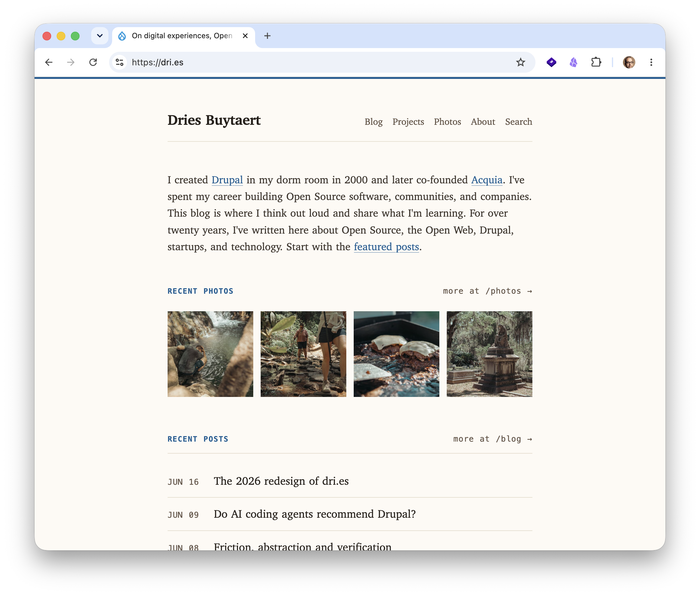Click 'more at /blog' link
The height and width of the screenshot is (596, 700).
tap(493, 439)
